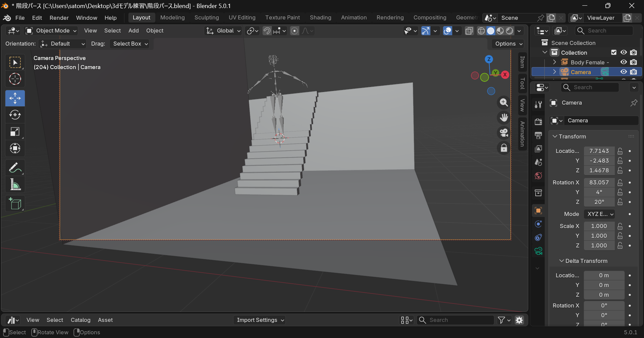This screenshot has width=644, height=338.
Task: Click the Add Cube tool icon
Action: coord(15,204)
